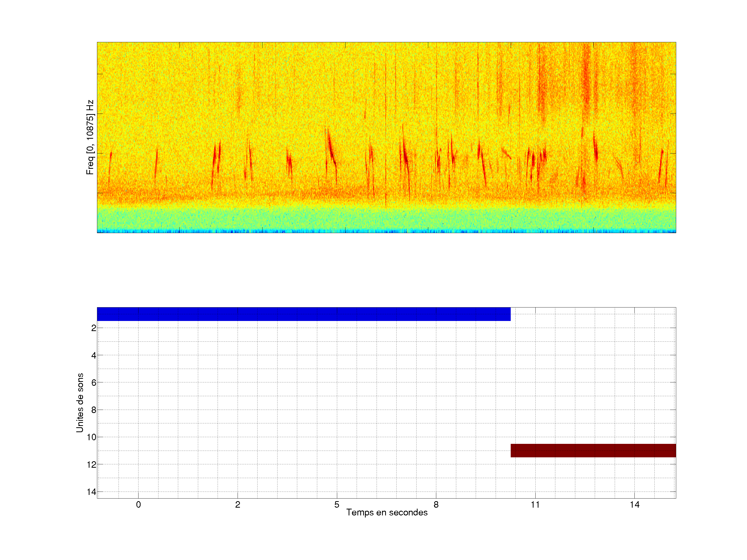Click y-axis tick label 12
The height and width of the screenshot is (560, 747).
point(92,465)
